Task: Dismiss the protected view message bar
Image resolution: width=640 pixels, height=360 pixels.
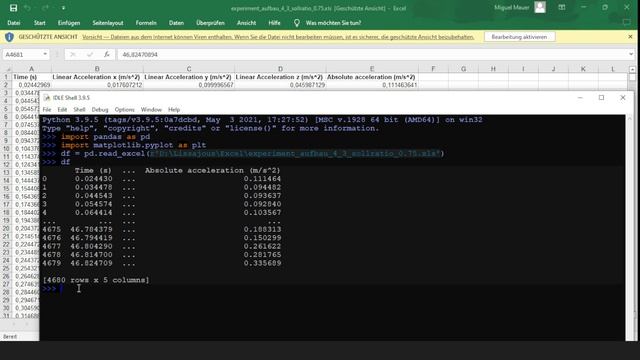Action: click(x=630, y=37)
